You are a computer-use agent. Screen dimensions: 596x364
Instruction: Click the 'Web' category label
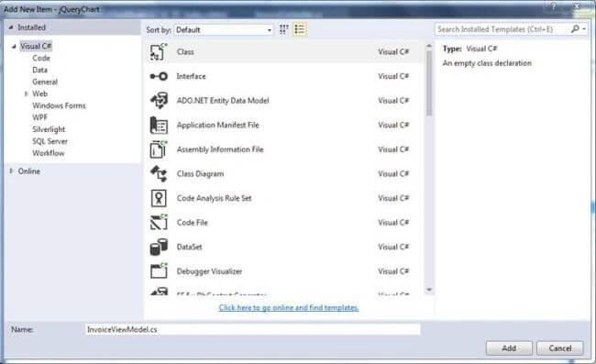tap(40, 94)
